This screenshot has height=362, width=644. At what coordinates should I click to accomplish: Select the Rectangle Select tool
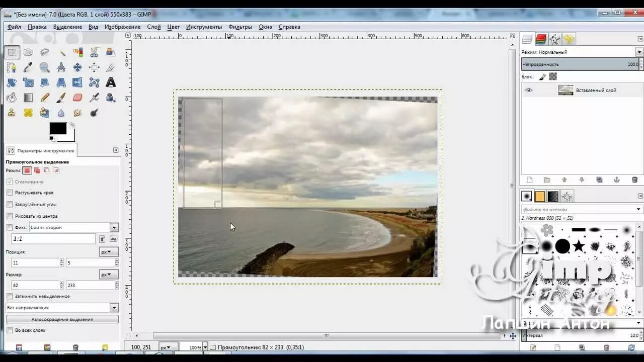(x=12, y=52)
